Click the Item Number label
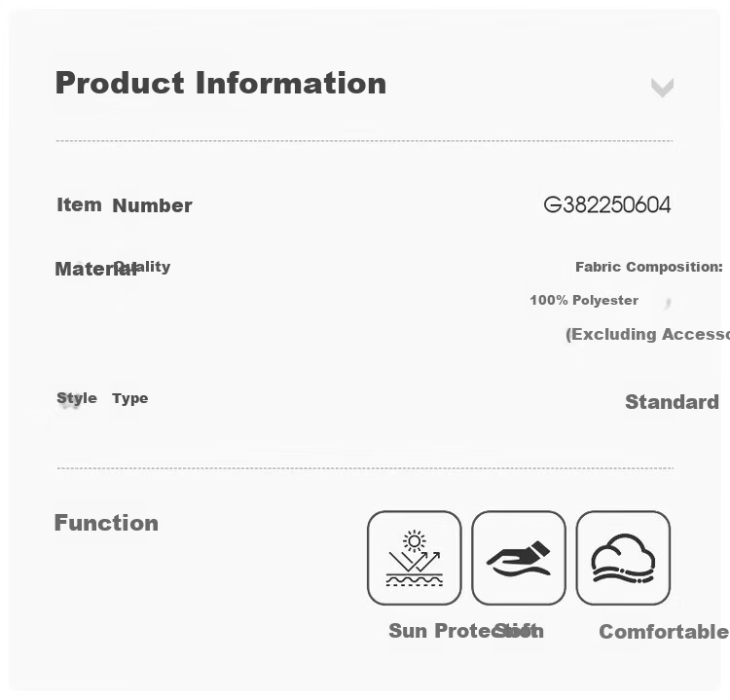The height and width of the screenshot is (700, 730). (125, 204)
